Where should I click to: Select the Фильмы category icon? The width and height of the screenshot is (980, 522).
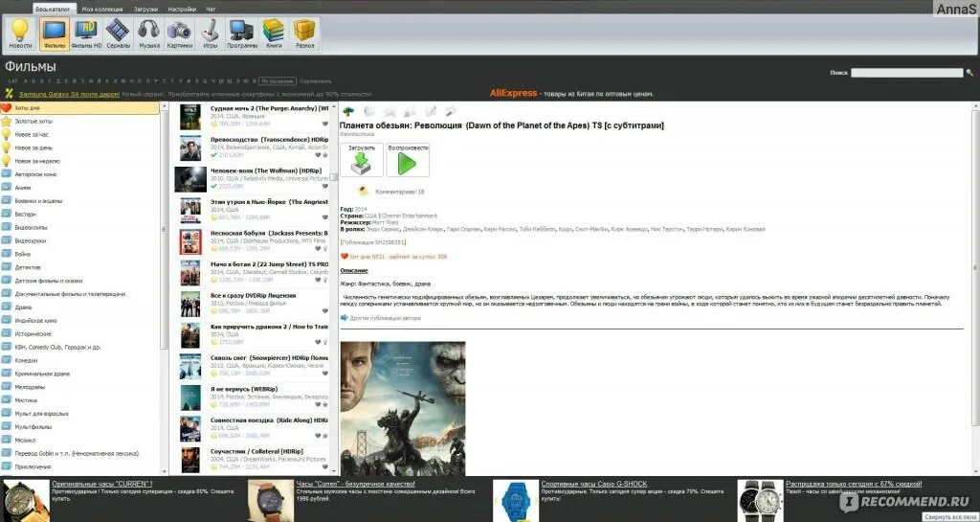[x=55, y=34]
